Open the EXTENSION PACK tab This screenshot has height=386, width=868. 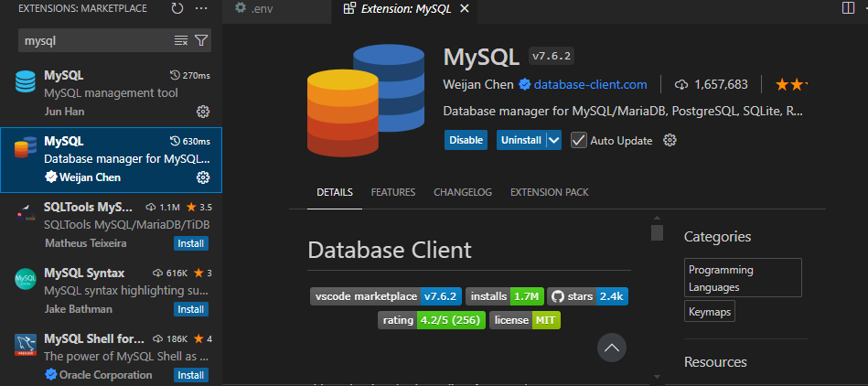pyautogui.click(x=549, y=192)
